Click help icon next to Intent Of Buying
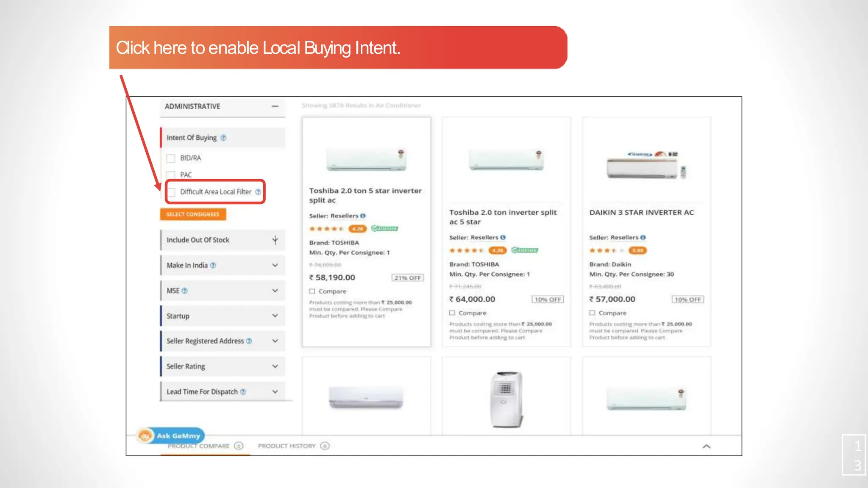This screenshot has height=488, width=868. click(223, 138)
